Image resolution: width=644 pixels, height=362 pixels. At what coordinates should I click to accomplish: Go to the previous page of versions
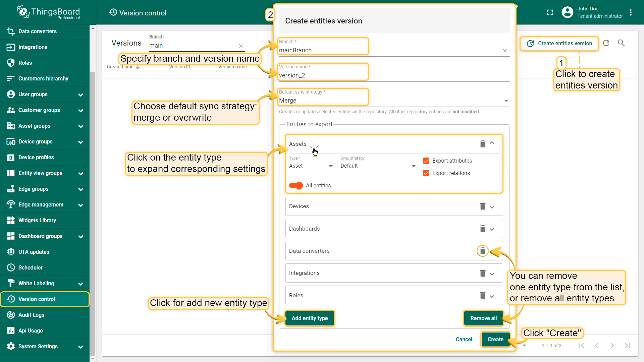[597, 346]
